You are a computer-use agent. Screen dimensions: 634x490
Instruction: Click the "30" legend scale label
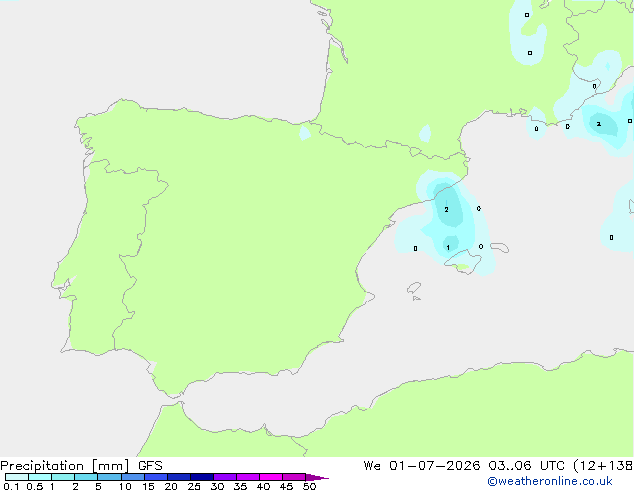click(217, 486)
